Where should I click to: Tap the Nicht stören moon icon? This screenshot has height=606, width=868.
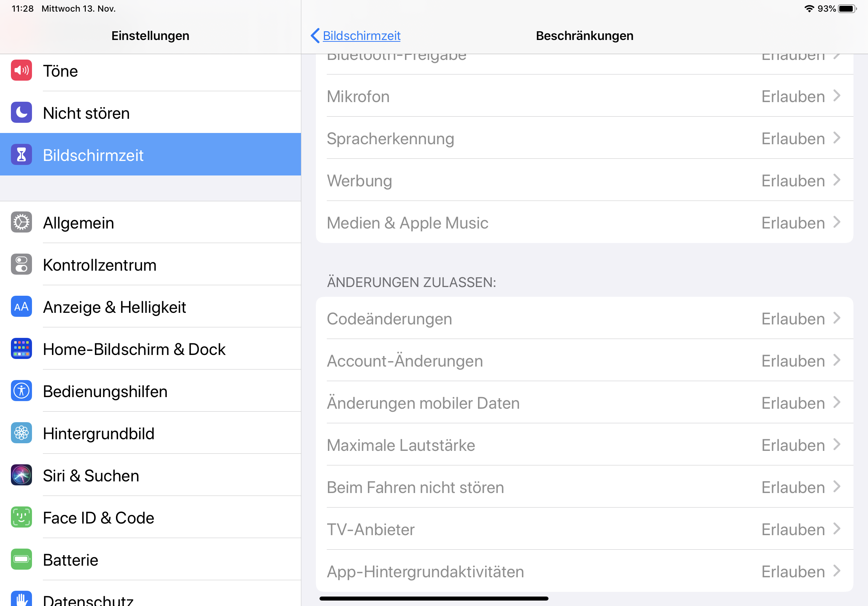(x=21, y=113)
